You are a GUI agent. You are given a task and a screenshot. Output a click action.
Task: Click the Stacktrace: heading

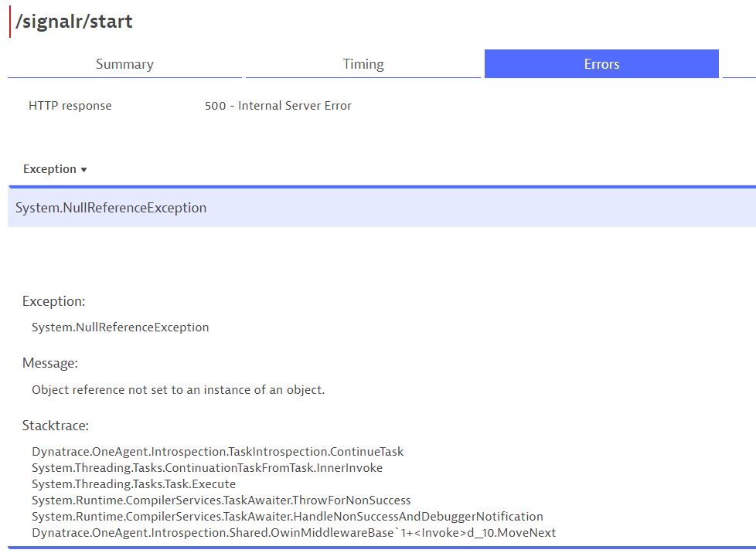(x=56, y=426)
